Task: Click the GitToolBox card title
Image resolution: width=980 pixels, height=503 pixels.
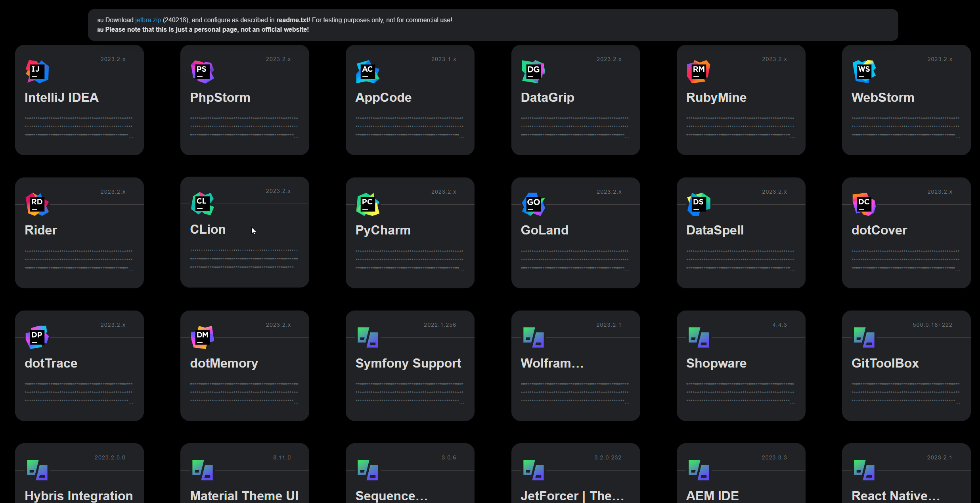Action: pyautogui.click(x=885, y=363)
